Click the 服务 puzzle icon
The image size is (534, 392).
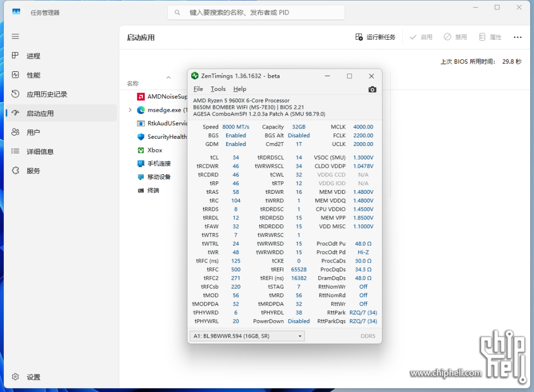(15, 170)
